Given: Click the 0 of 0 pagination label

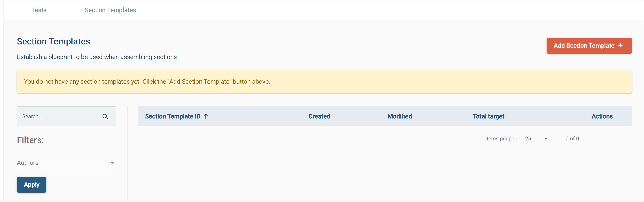Looking at the screenshot, I should pyautogui.click(x=572, y=139).
